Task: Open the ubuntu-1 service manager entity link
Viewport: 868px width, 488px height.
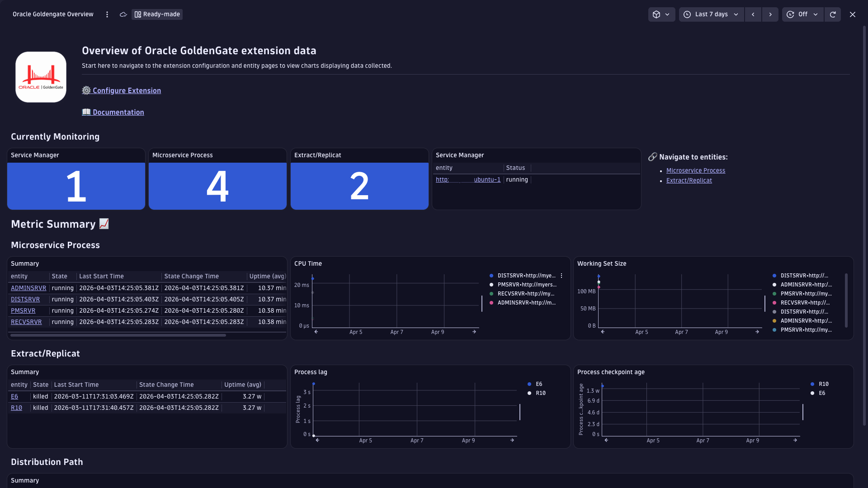Action: pyautogui.click(x=468, y=179)
